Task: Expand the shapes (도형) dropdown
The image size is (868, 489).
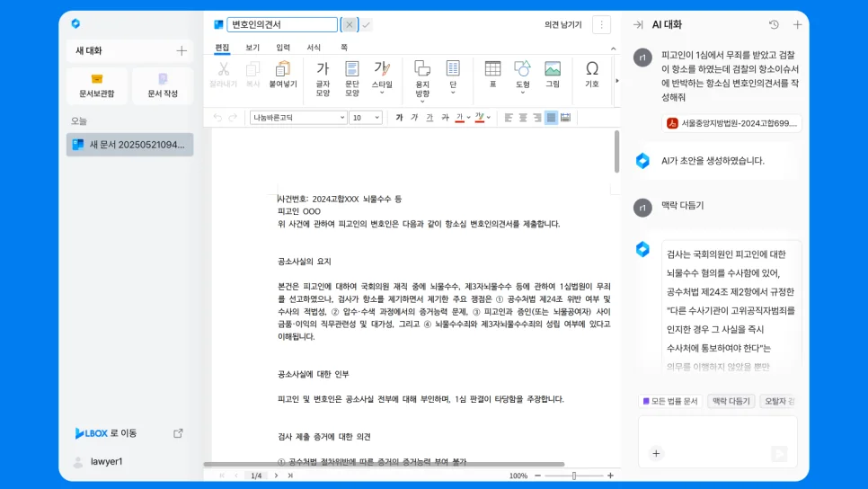Action: pos(523,93)
